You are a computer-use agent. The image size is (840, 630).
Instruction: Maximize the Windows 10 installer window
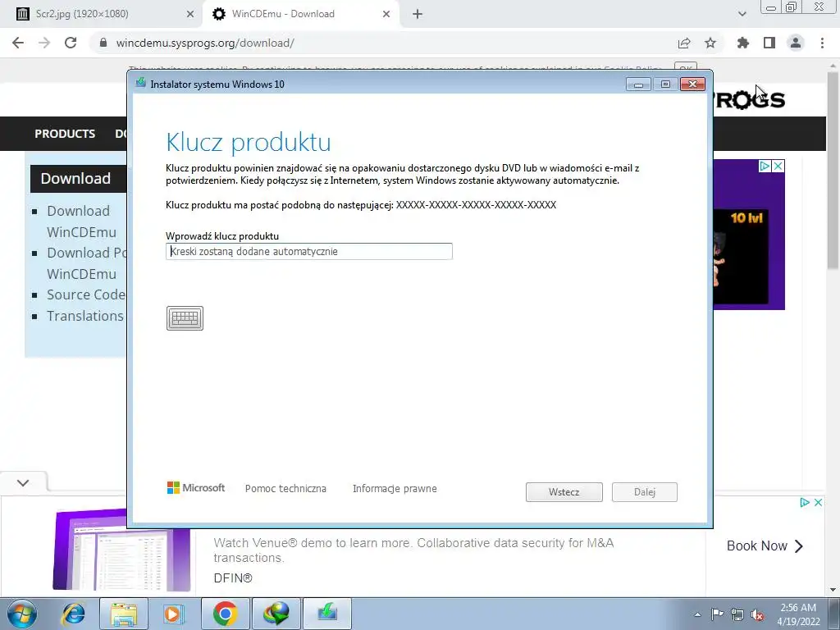665,84
